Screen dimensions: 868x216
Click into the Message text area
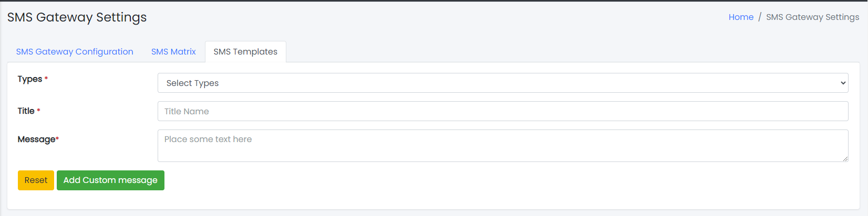click(502, 146)
